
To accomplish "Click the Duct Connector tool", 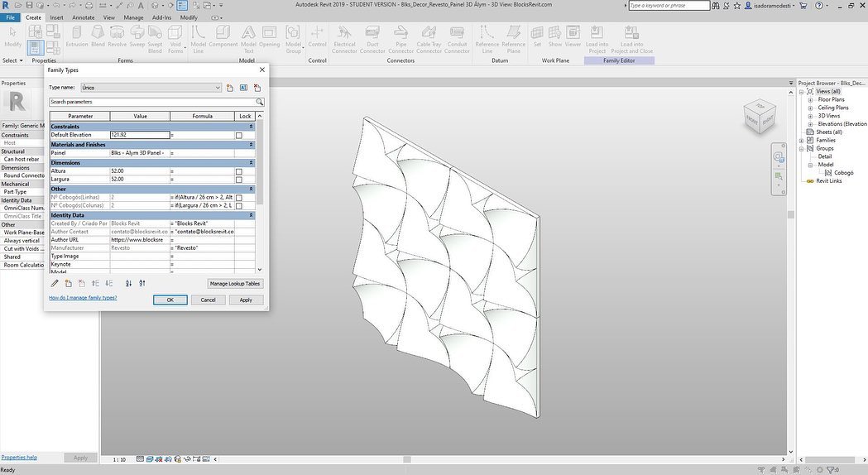I will tap(372, 39).
